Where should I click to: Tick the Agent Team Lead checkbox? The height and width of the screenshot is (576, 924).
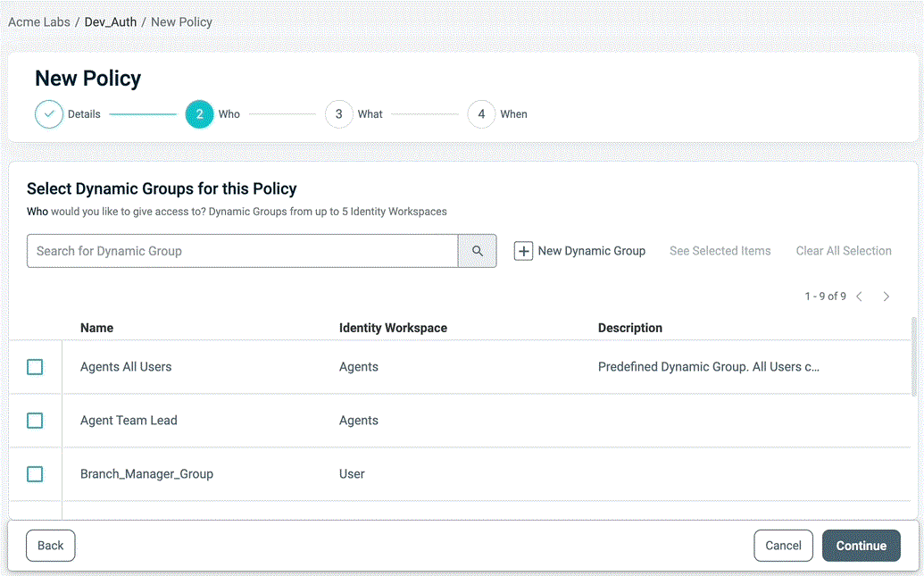35,421
